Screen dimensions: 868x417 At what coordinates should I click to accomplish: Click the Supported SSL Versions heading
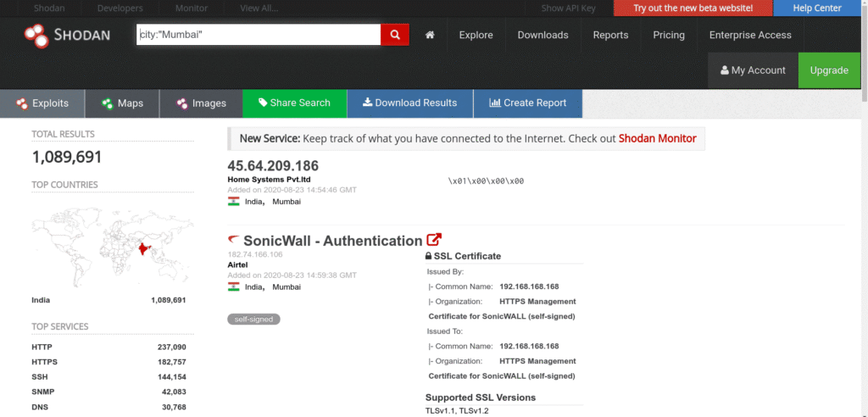480,398
